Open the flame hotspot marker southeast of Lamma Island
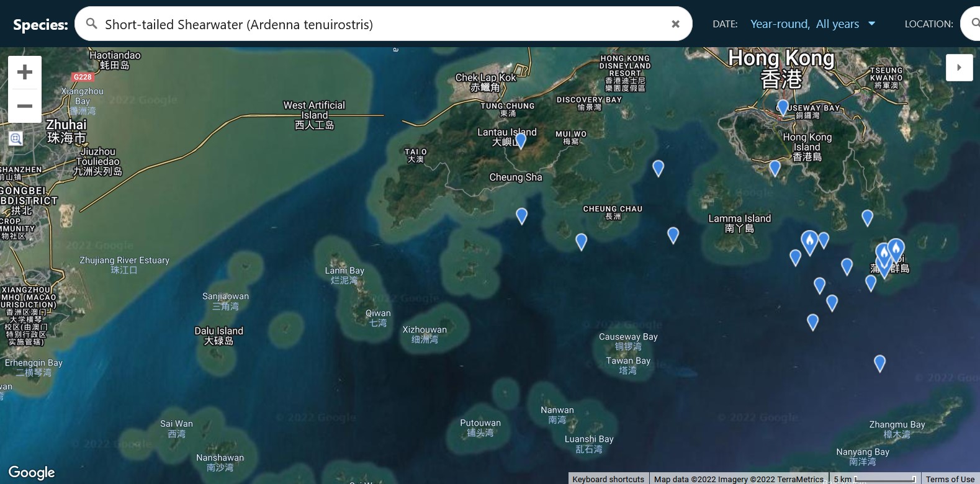980x484 pixels. [809, 241]
